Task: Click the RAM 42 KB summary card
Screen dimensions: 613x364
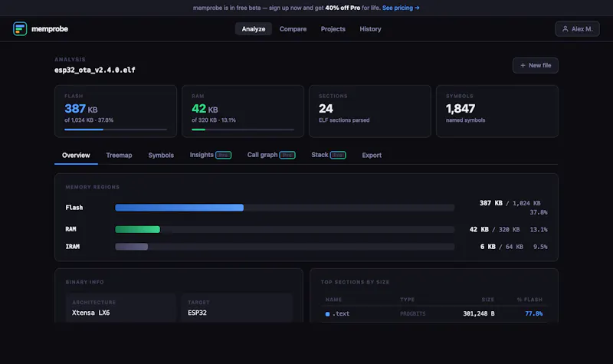Action: [x=243, y=111]
